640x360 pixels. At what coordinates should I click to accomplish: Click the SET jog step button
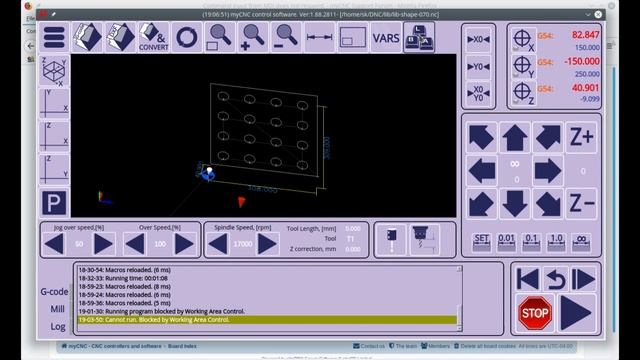tap(482, 242)
